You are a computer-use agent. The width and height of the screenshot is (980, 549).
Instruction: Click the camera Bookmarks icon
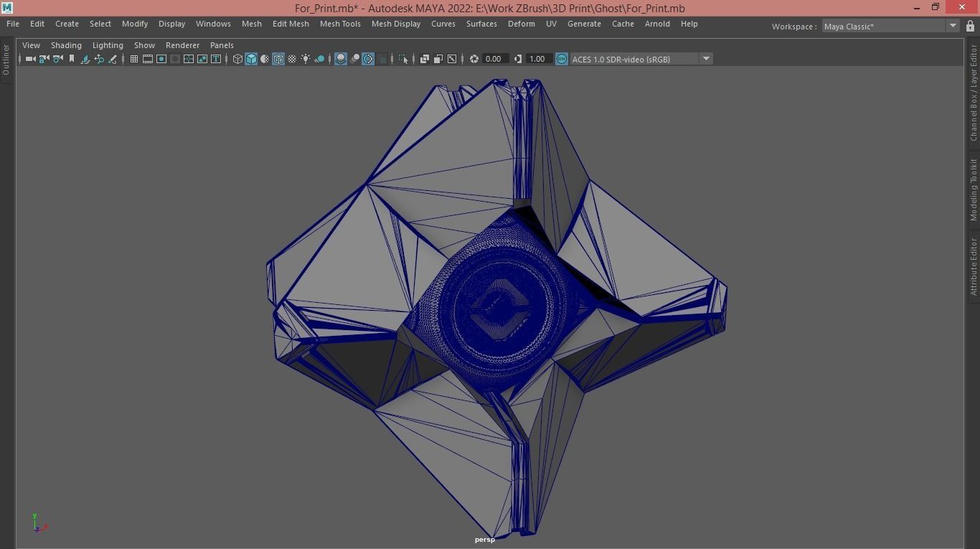[71, 59]
